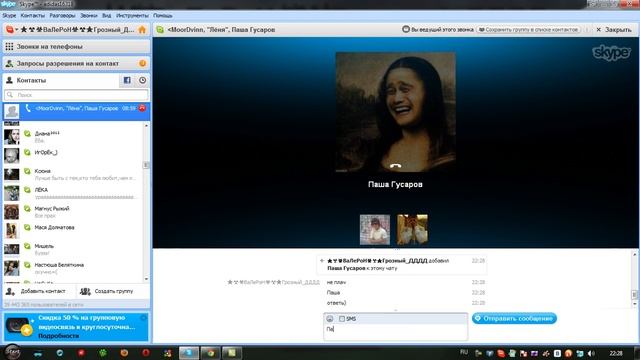Show recent conversations clock icon

(142, 80)
